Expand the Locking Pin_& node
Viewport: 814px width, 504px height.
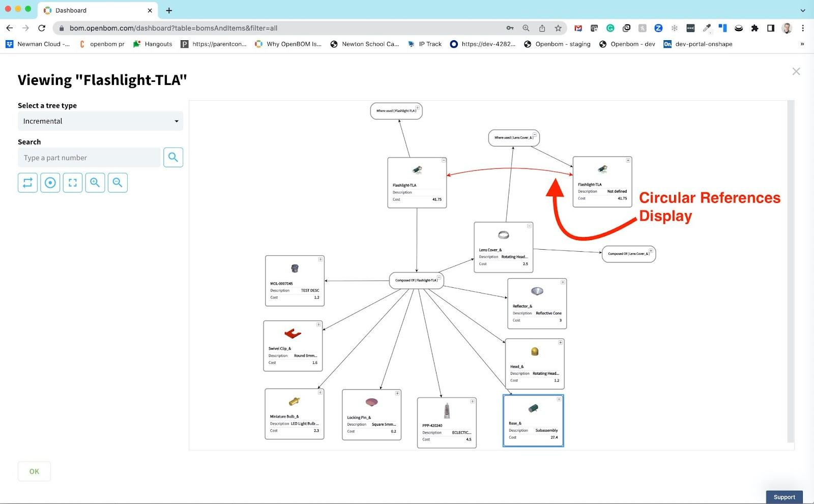click(x=397, y=394)
